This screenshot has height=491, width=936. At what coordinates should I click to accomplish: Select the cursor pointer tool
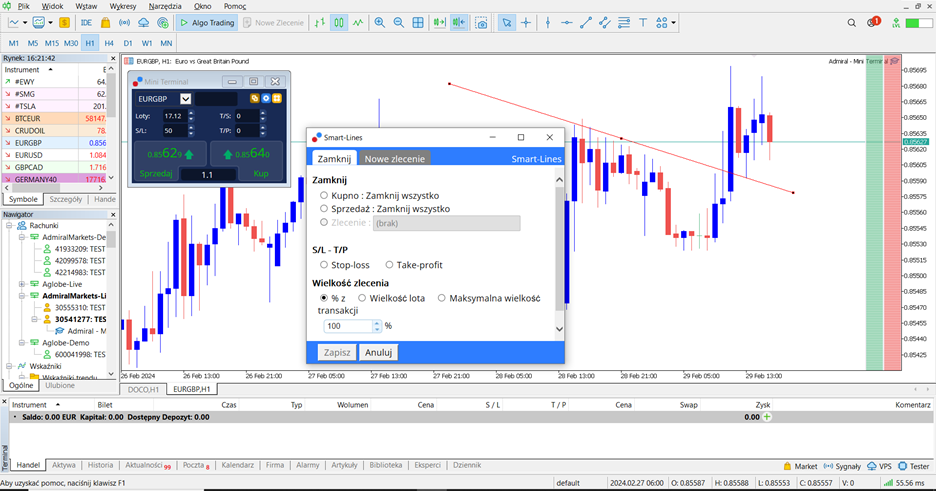click(x=507, y=23)
